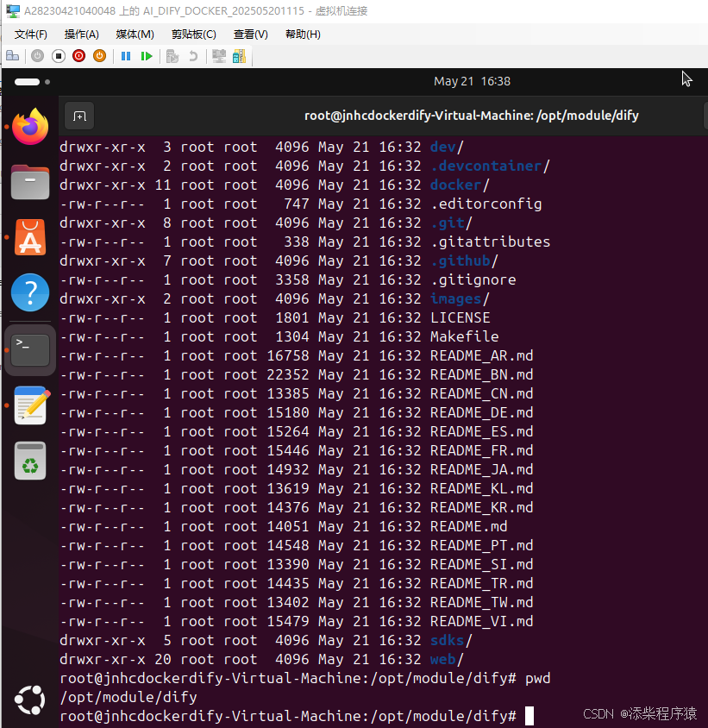Viewport: 708px width, 728px height.
Task: Click the README_PT.md file name
Action: (481, 546)
